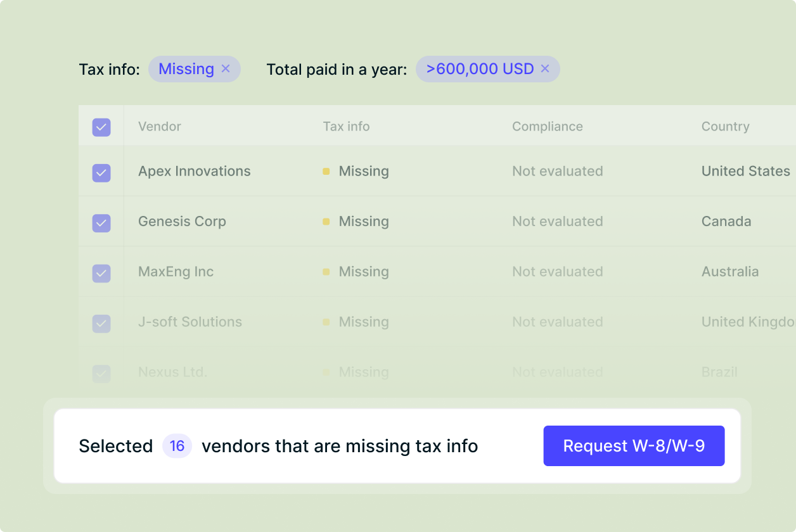
Task: Click the Missing status dot for Nexus Ltd.
Action: (x=327, y=372)
